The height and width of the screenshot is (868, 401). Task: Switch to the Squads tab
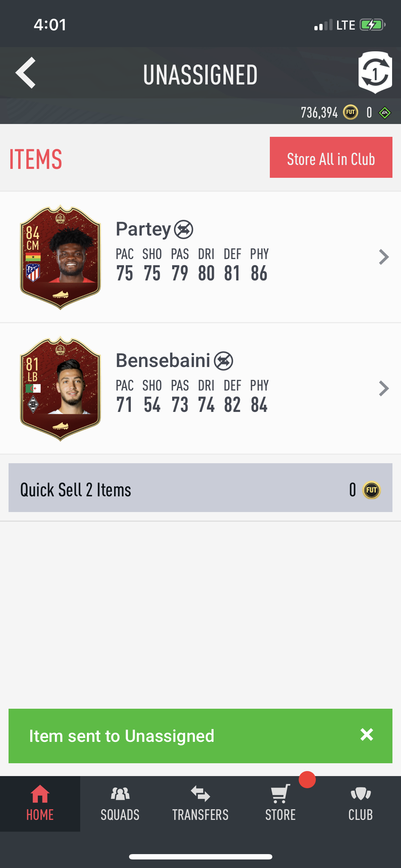(x=120, y=804)
